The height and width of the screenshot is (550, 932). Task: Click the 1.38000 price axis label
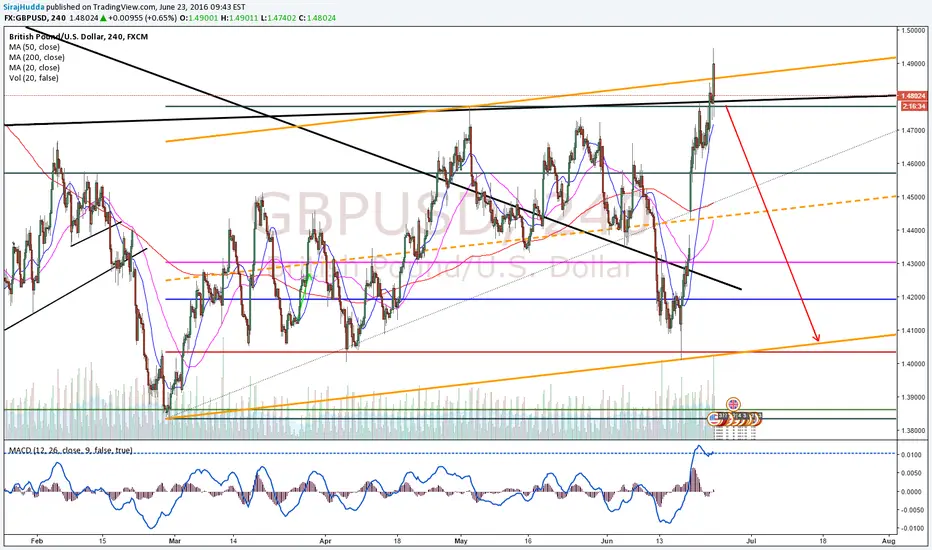coord(912,430)
